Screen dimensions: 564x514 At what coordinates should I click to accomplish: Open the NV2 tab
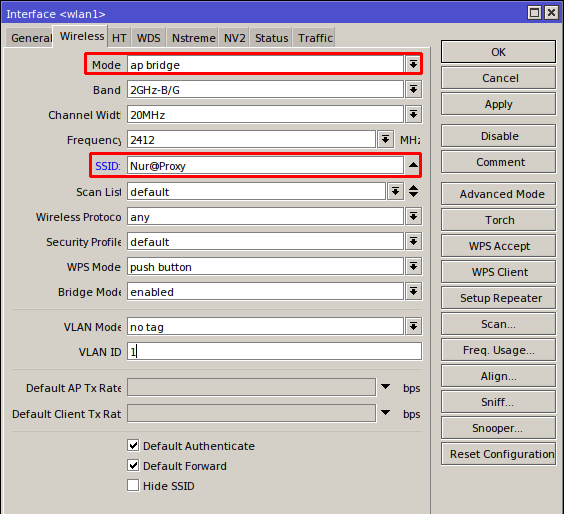(x=235, y=38)
